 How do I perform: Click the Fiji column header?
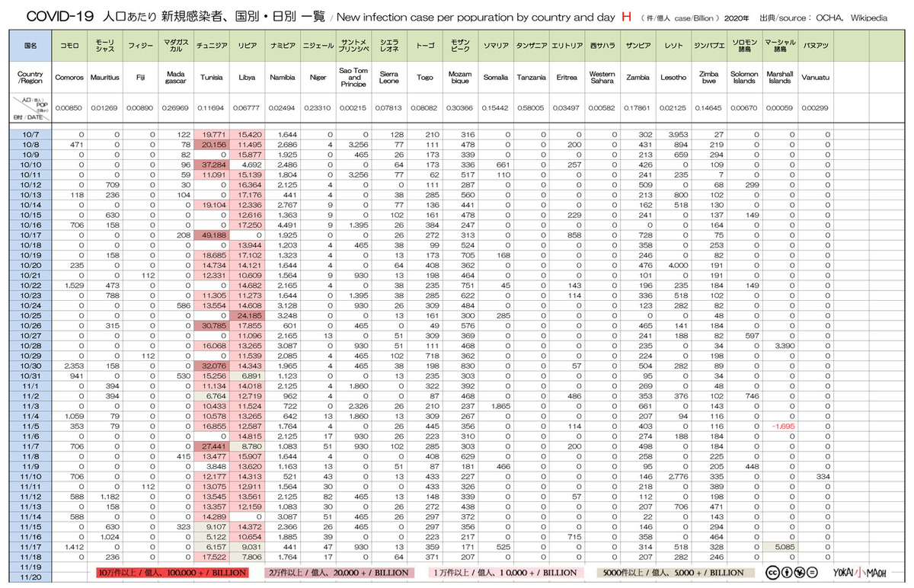point(139,78)
